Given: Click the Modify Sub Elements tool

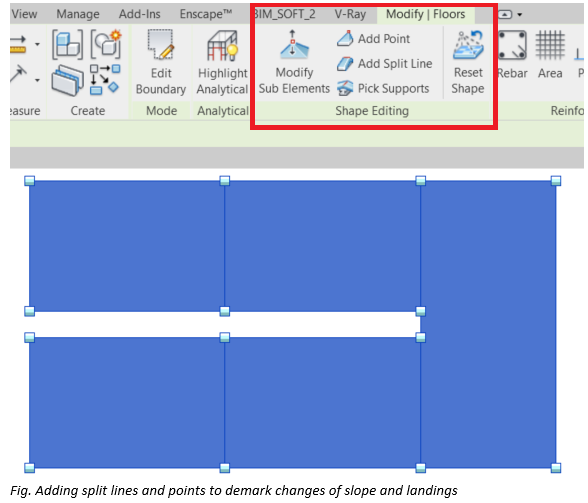Looking at the screenshot, I should pos(294,62).
